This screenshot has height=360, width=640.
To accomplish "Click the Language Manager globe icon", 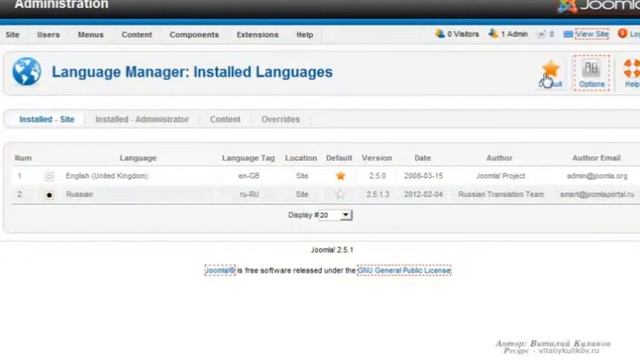I will (x=27, y=71).
